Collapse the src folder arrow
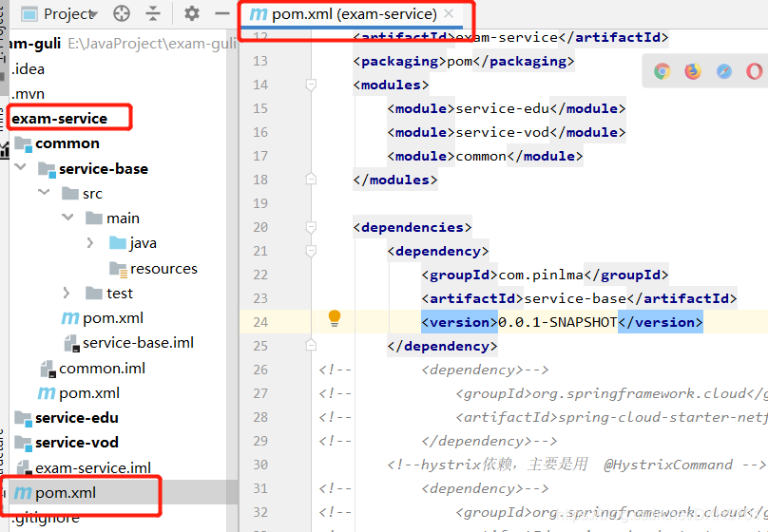 pyautogui.click(x=44, y=192)
